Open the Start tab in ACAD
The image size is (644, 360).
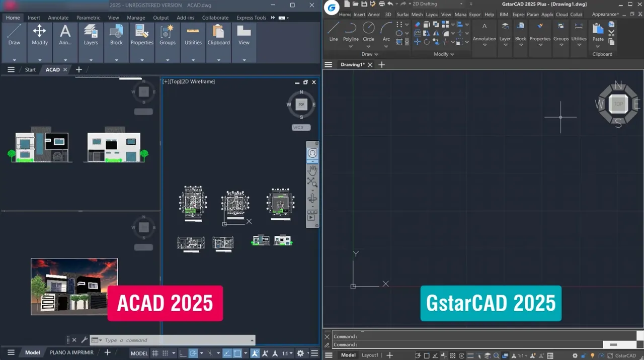pos(30,70)
